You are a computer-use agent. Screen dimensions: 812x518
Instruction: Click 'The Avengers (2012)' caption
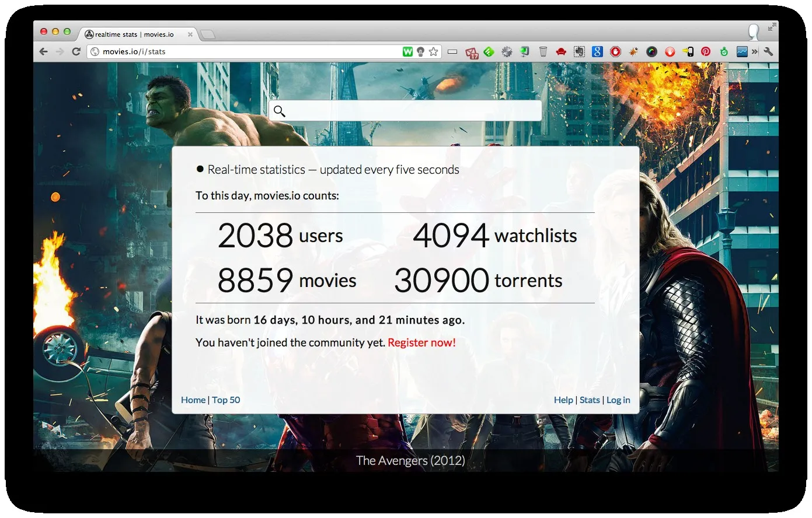pyautogui.click(x=410, y=461)
